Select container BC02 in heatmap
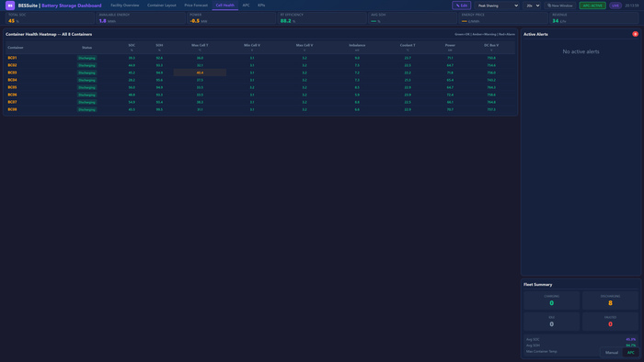 (x=12, y=65)
